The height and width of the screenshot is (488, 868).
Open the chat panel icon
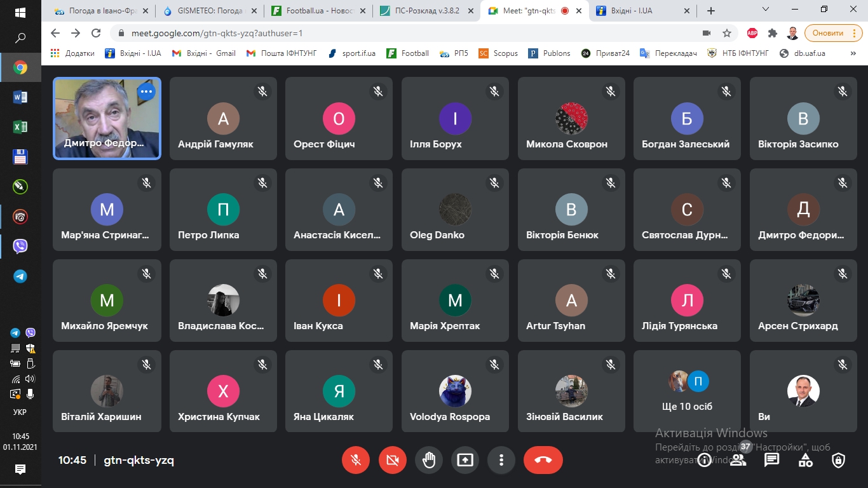pos(771,460)
